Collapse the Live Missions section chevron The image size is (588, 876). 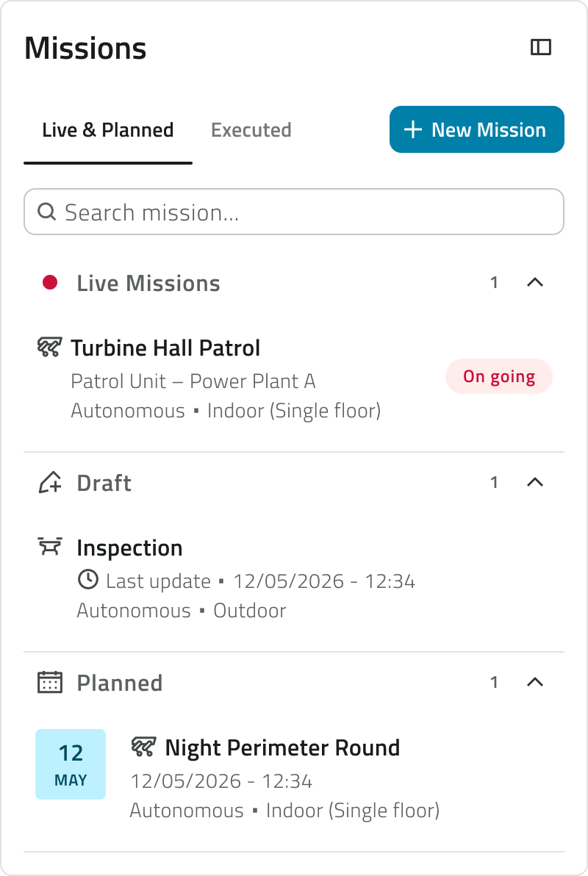tap(535, 283)
